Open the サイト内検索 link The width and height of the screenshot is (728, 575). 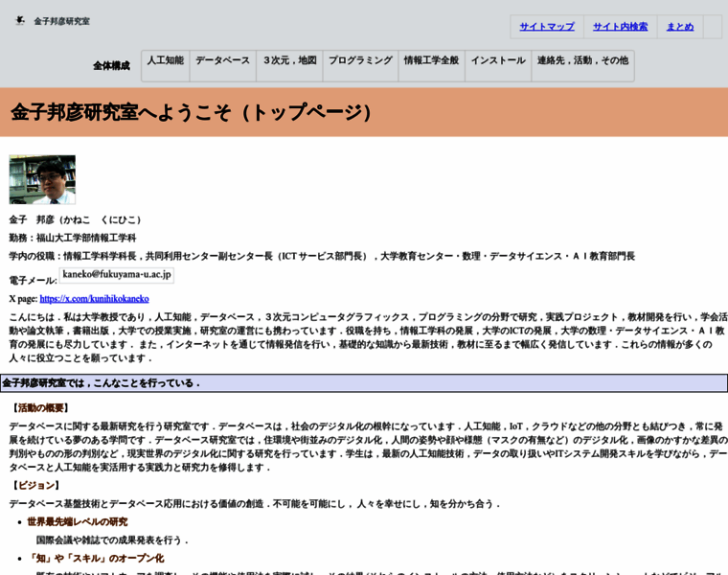coord(621,27)
